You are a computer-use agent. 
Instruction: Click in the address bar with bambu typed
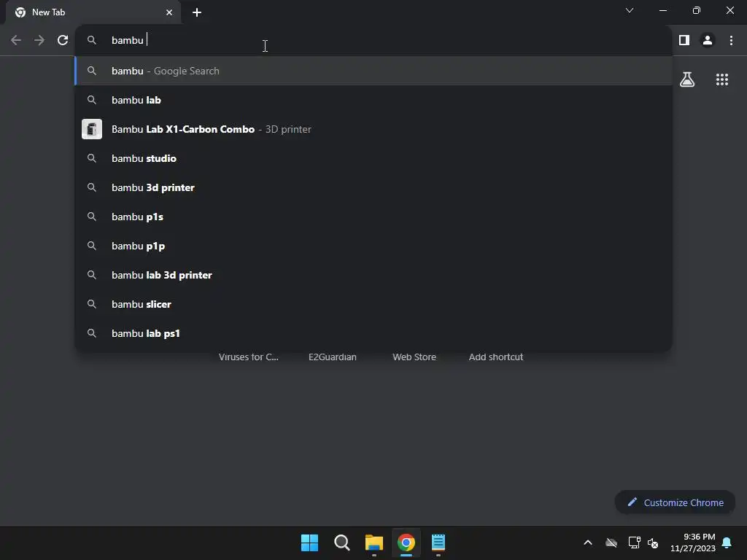373,41
